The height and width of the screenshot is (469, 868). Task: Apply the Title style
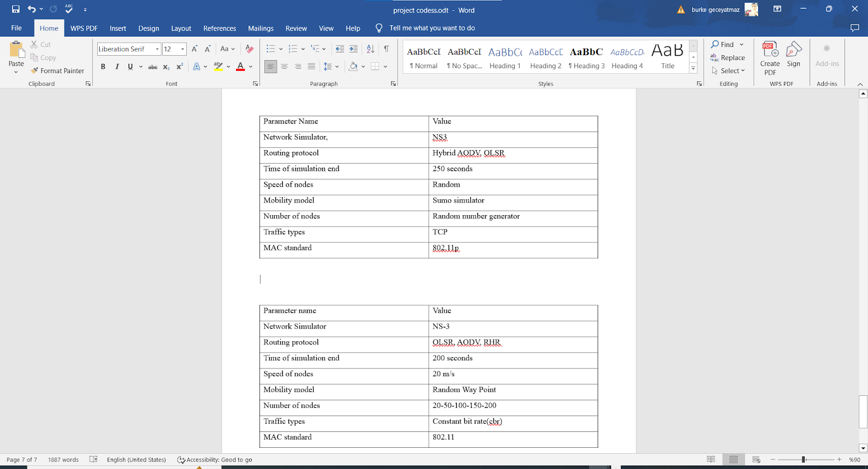[668, 57]
